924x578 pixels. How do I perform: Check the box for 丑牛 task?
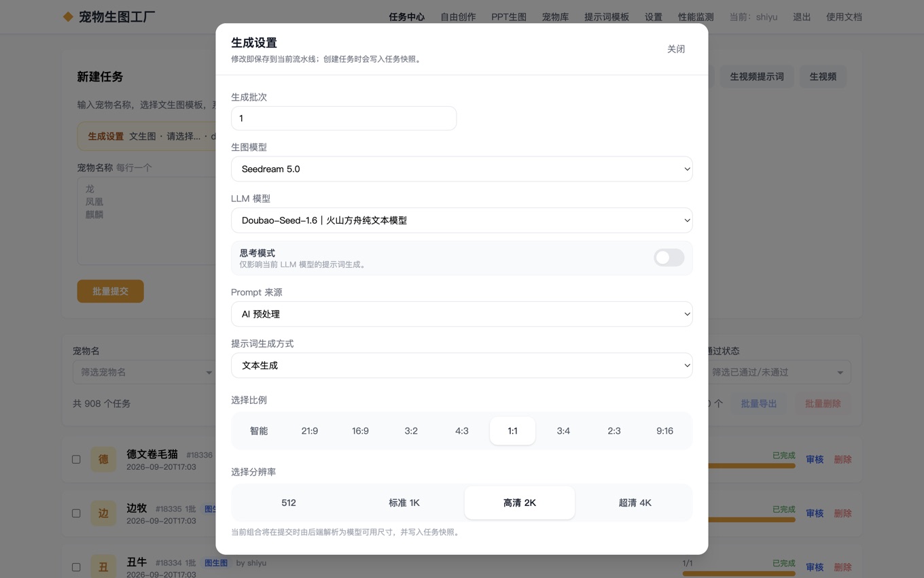pos(76,567)
